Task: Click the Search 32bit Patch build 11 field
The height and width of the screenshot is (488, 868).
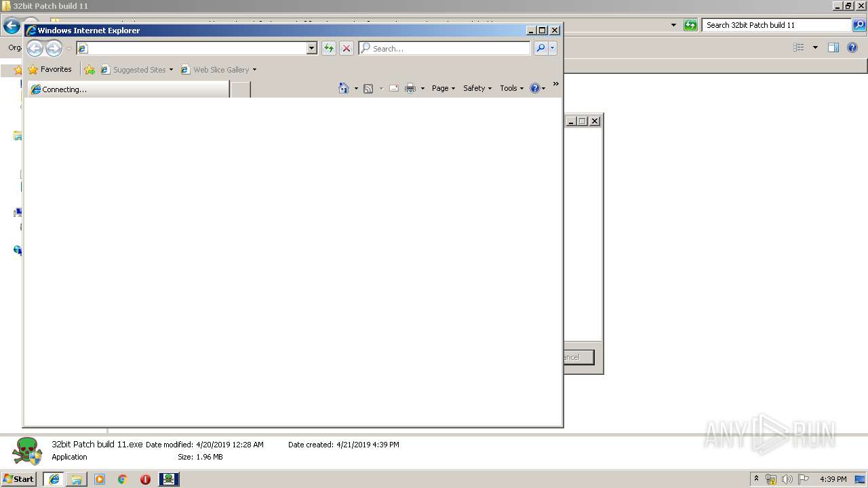Action: pyautogui.click(x=776, y=25)
